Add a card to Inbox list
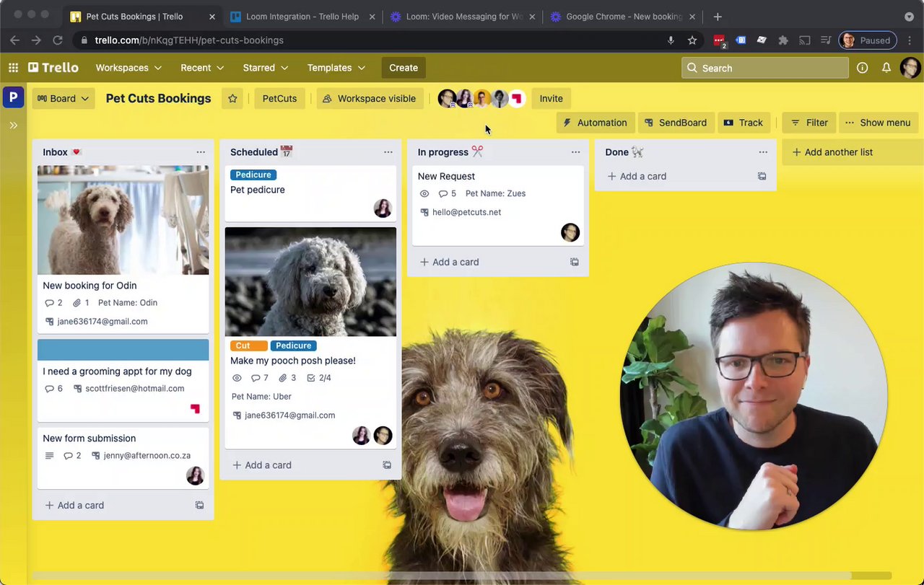 (x=74, y=506)
